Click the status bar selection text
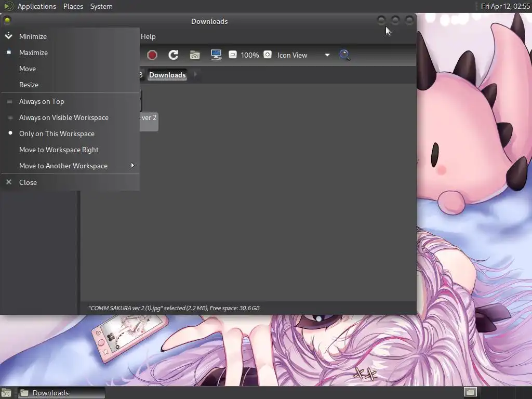The width and height of the screenshot is (532, 399). pos(174,308)
